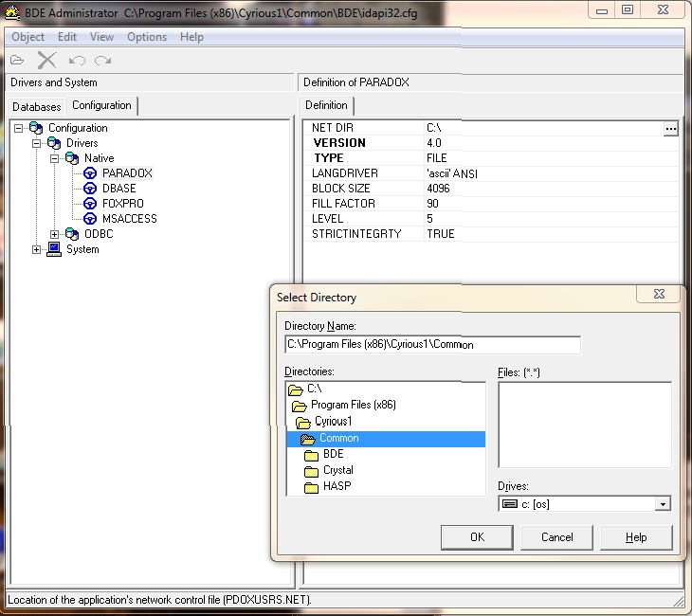The height and width of the screenshot is (616, 692).
Task: Click the PARADOX driver icon
Action: click(90, 173)
